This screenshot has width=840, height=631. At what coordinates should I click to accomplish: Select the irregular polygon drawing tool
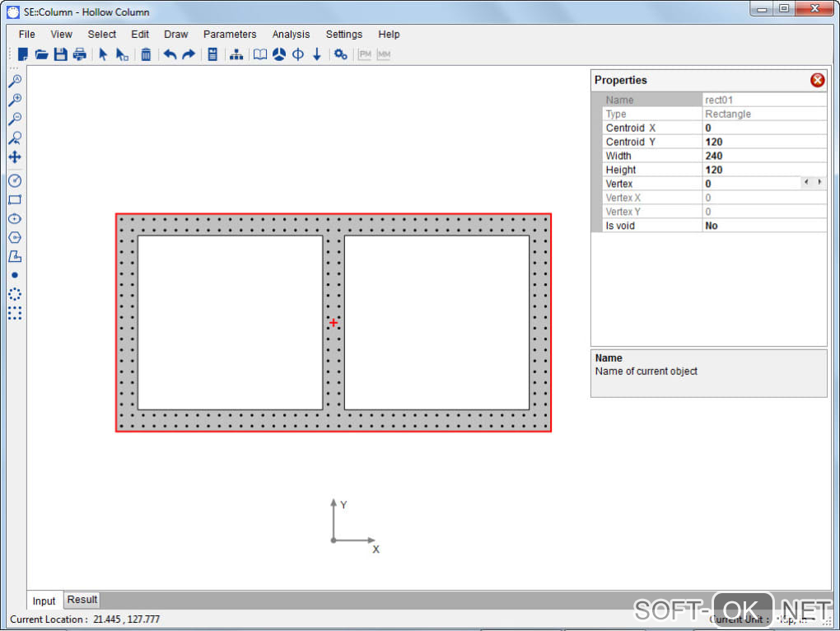point(15,256)
